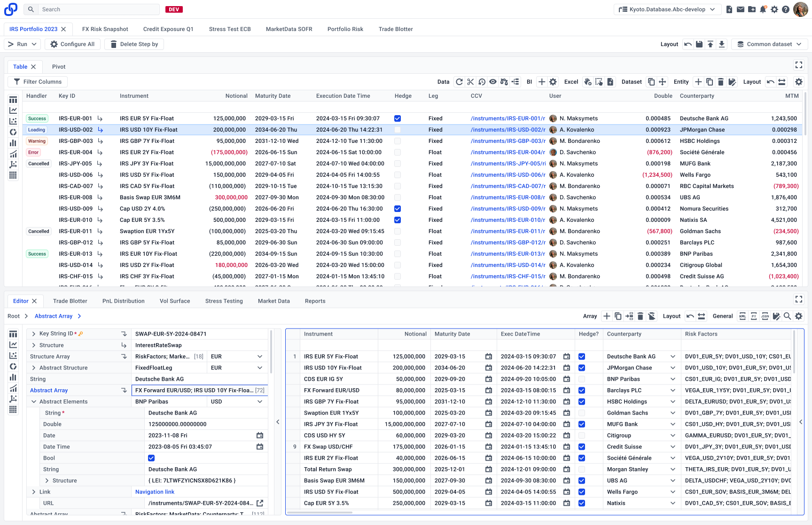The image size is (812, 525).
Task: Enable Hedge checkbox for IRS-GBP-003 row
Action: (398, 141)
